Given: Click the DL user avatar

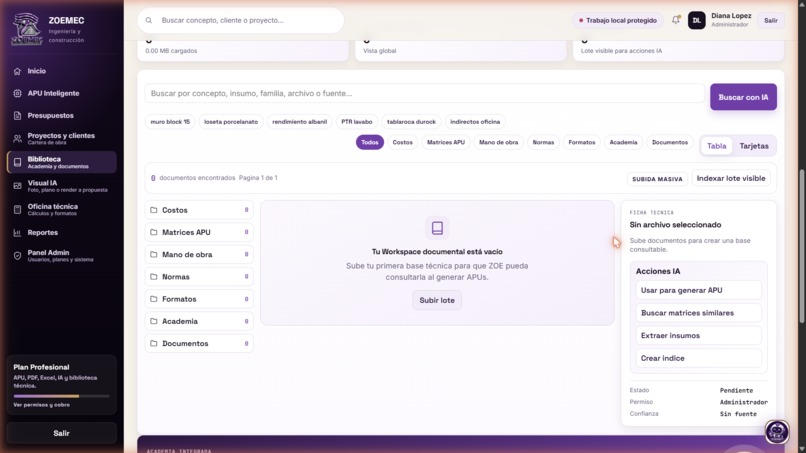Looking at the screenshot, I should pos(697,21).
